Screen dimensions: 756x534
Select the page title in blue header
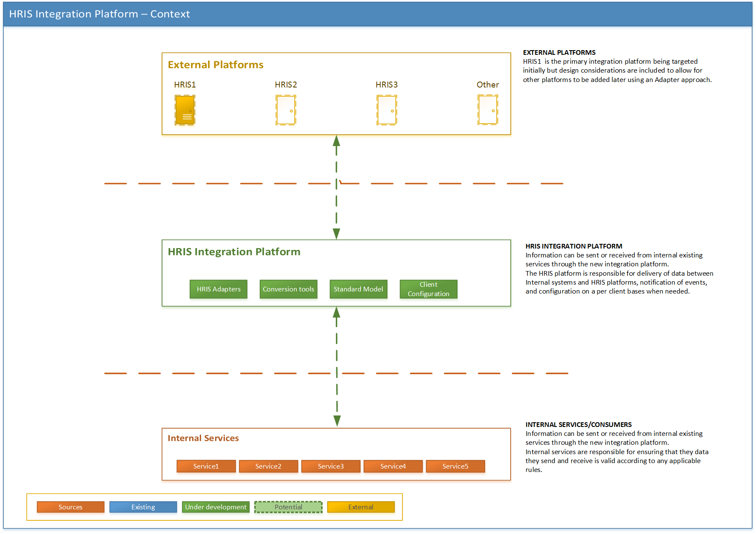[x=99, y=14]
